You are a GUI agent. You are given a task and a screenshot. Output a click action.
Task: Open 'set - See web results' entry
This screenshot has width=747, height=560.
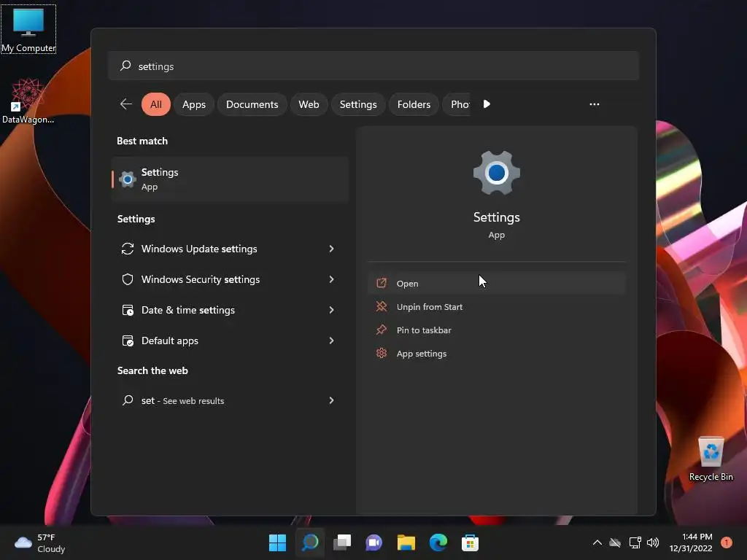click(230, 400)
